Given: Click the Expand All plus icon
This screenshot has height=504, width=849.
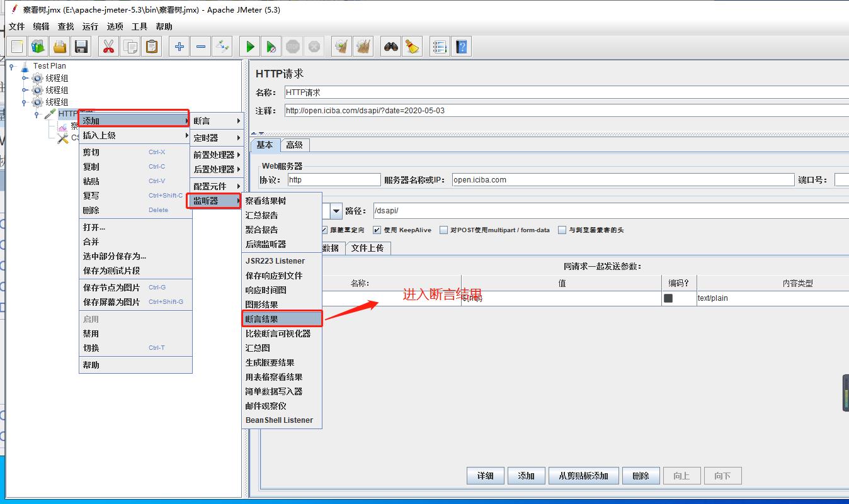Looking at the screenshot, I should pyautogui.click(x=179, y=47).
